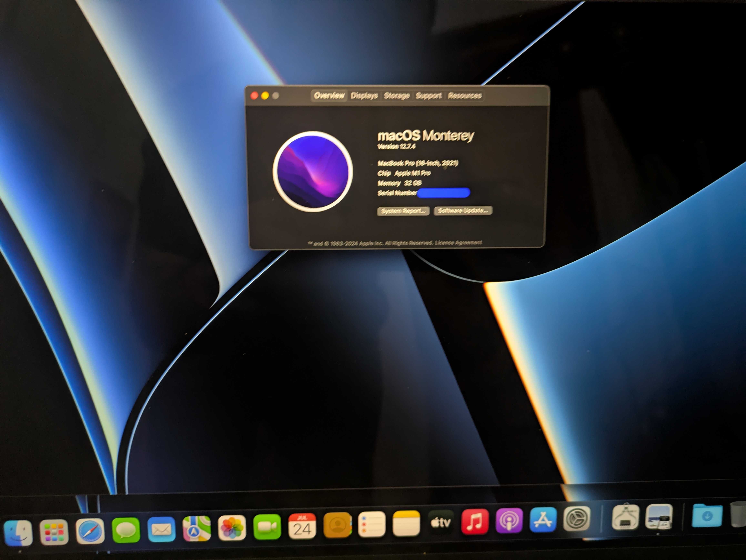The height and width of the screenshot is (560, 746).
Task: Click the macOS Monterey logo image
Action: coord(313,172)
